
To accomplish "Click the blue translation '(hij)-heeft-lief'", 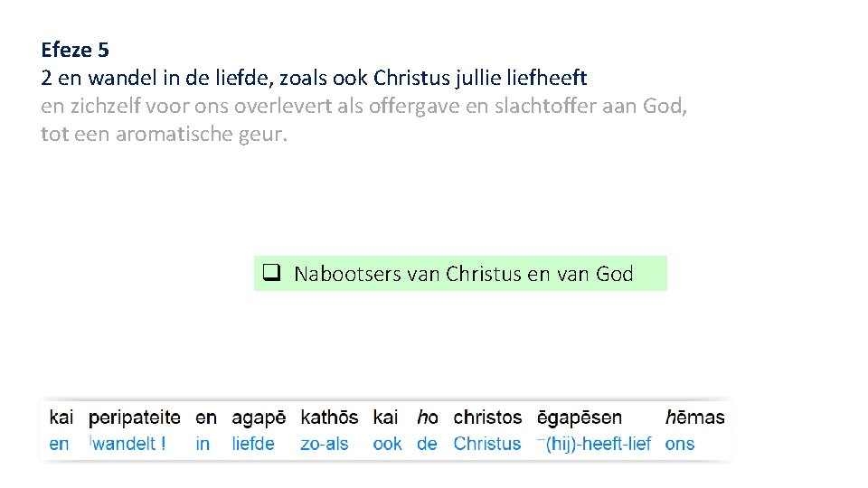I will click(x=598, y=444).
